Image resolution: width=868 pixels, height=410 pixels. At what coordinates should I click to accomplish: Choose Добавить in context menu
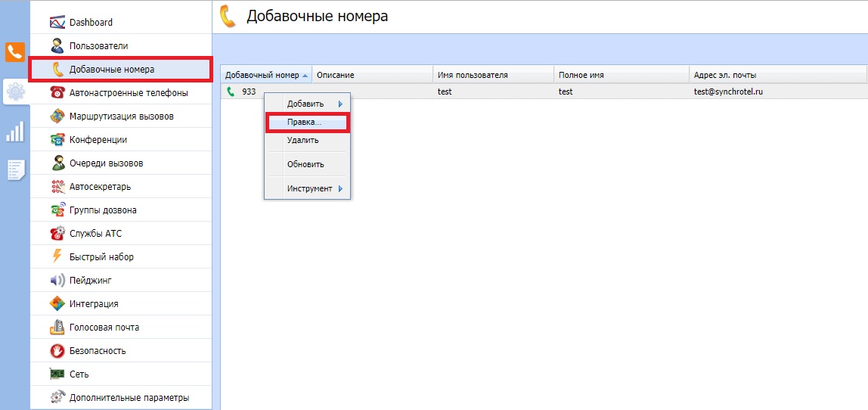click(x=307, y=104)
